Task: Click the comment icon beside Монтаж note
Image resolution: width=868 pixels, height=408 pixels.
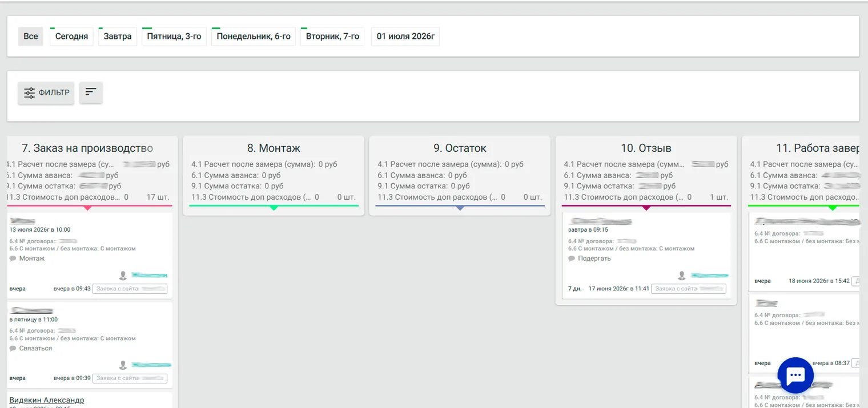Action: point(13,258)
